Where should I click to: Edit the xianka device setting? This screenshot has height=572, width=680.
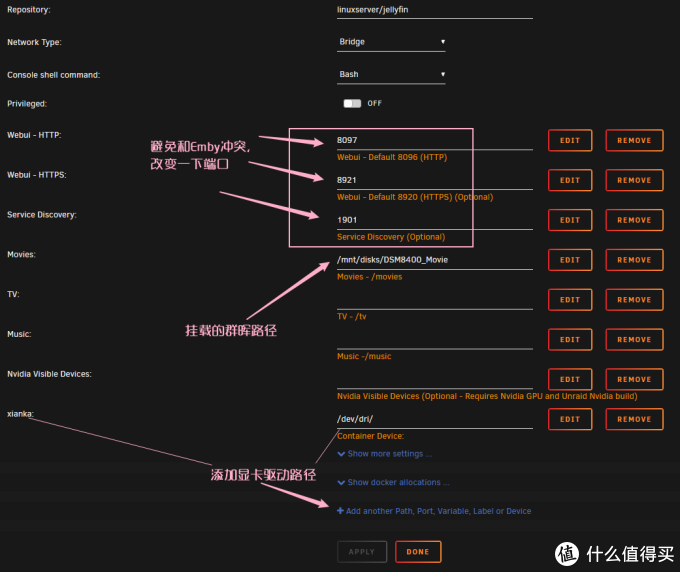coord(570,419)
